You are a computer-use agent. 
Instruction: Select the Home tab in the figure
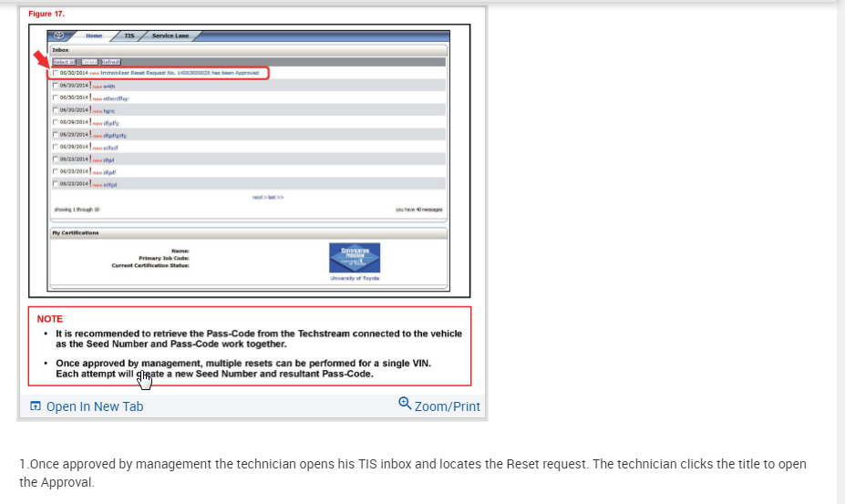[x=94, y=36]
